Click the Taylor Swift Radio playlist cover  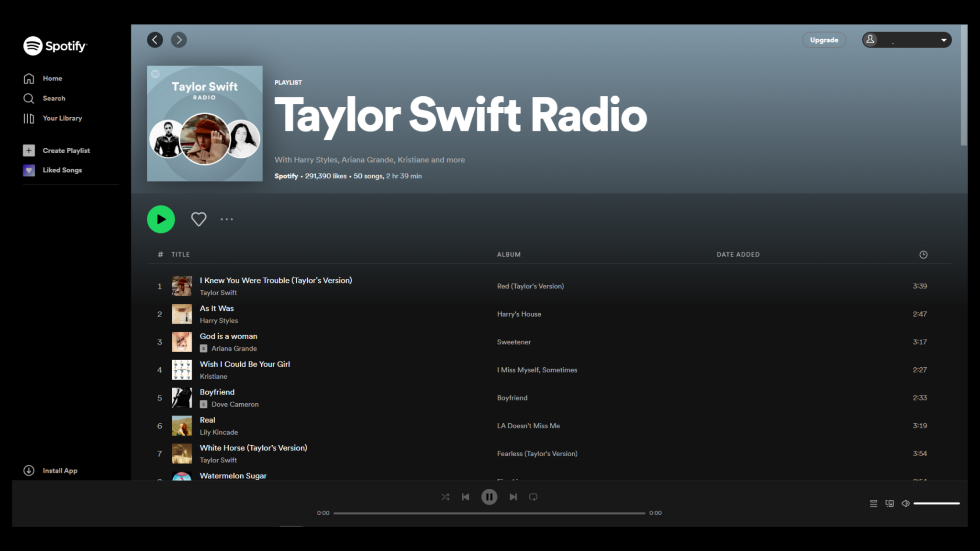pos(205,123)
